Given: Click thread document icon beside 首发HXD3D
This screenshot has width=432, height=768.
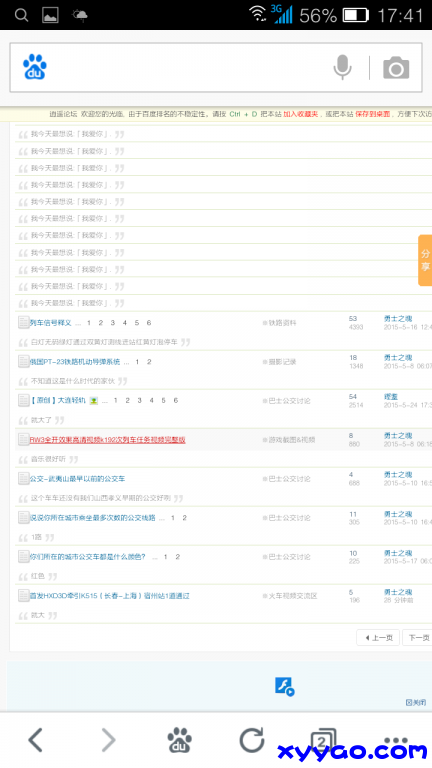Looking at the screenshot, I should [x=24, y=596].
